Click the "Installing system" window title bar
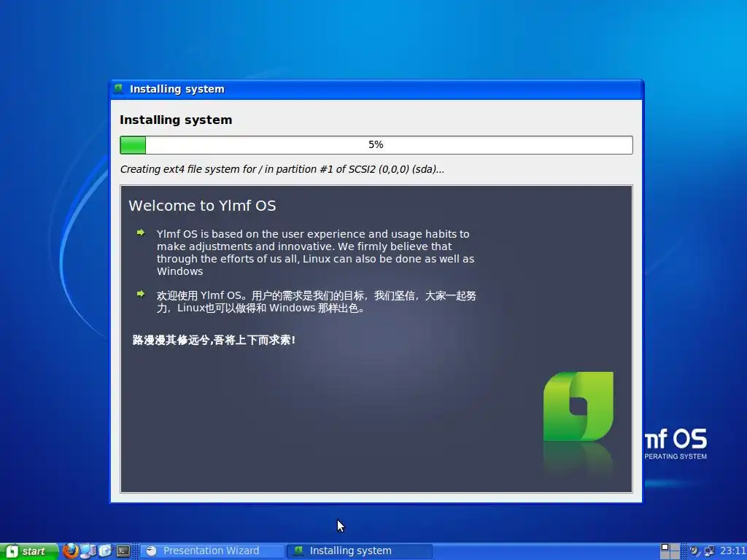The width and height of the screenshot is (747, 560). (376, 89)
